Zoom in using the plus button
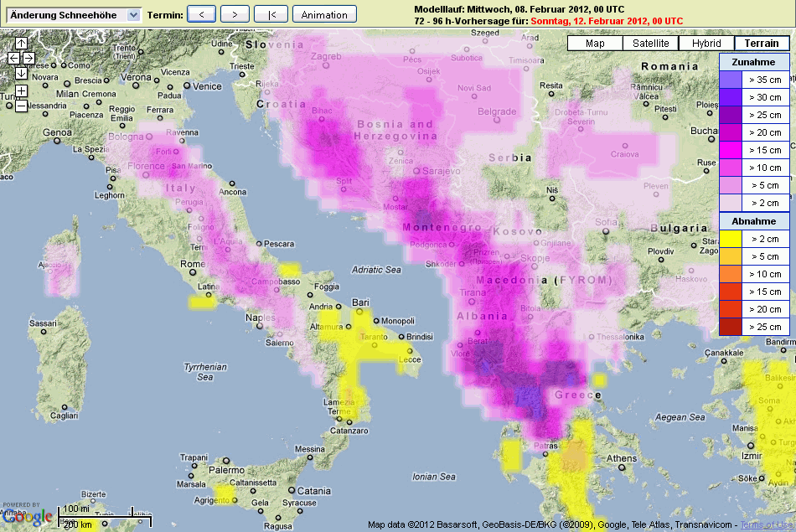Image resolution: width=796 pixels, height=532 pixels. [21, 90]
